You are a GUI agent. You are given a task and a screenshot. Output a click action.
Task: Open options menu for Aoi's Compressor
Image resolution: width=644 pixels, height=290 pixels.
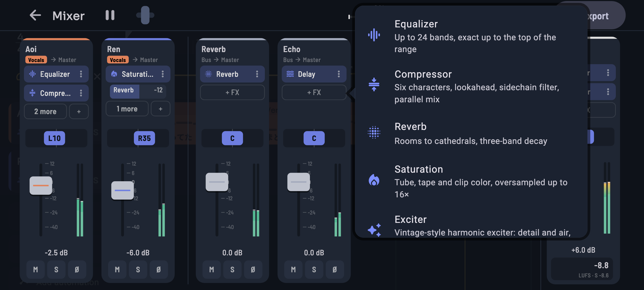click(81, 93)
